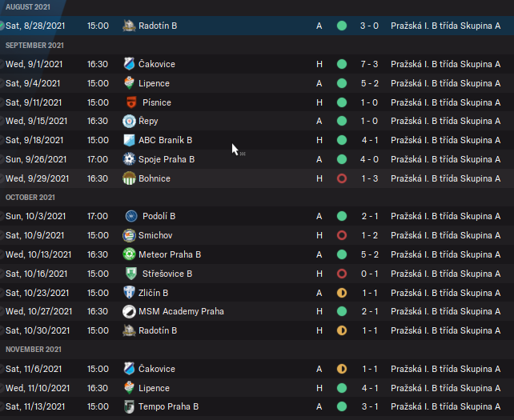Select the Spoje Praha B club crest

[x=130, y=159]
